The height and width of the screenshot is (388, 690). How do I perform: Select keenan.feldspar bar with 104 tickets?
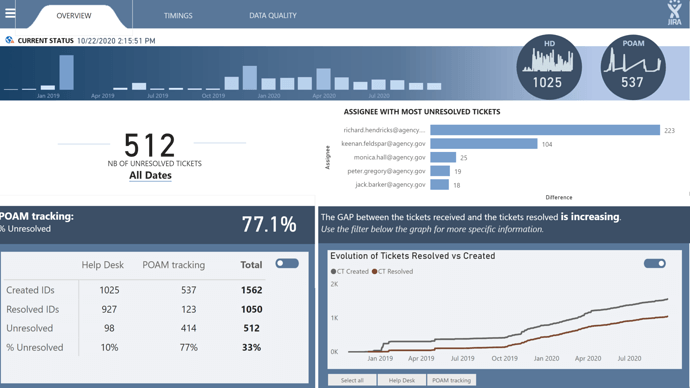[484, 143]
